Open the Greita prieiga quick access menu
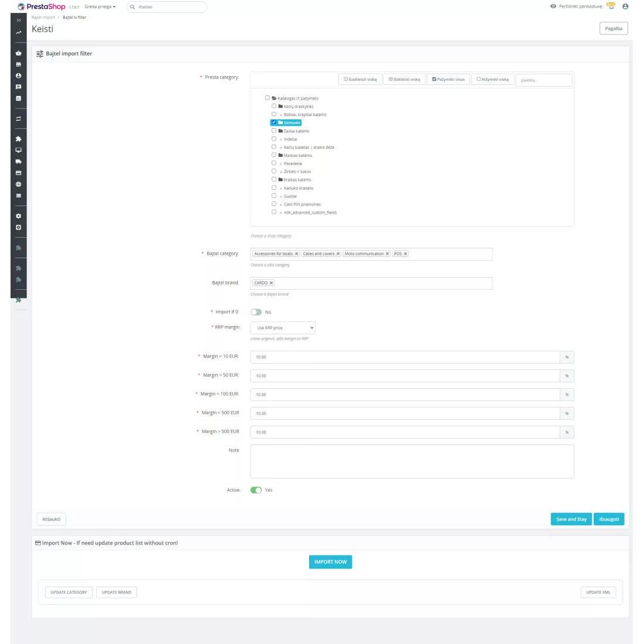This screenshot has width=644, height=644. point(100,7)
